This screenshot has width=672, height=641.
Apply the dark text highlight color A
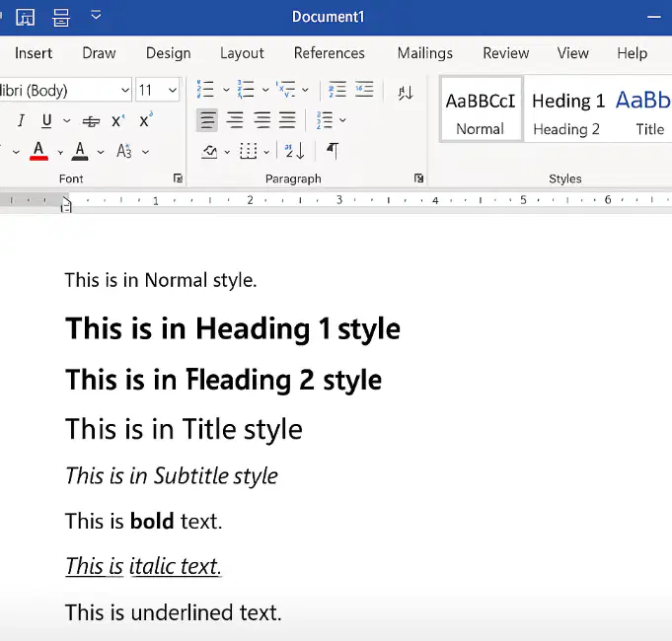point(80,151)
